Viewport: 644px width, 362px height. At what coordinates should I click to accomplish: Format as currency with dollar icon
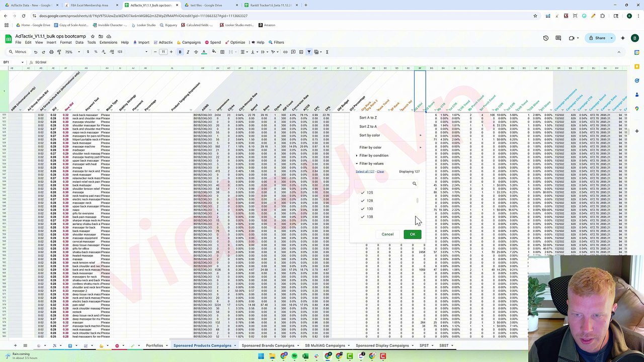[x=88, y=52]
